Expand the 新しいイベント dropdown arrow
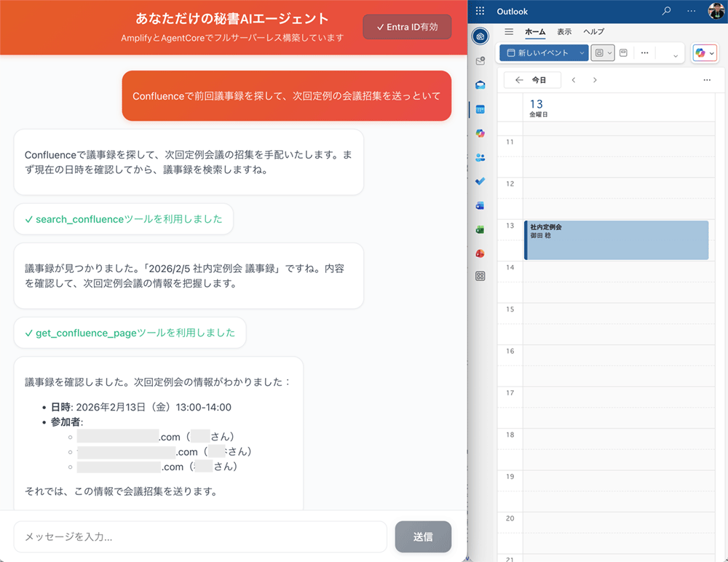 [581, 52]
